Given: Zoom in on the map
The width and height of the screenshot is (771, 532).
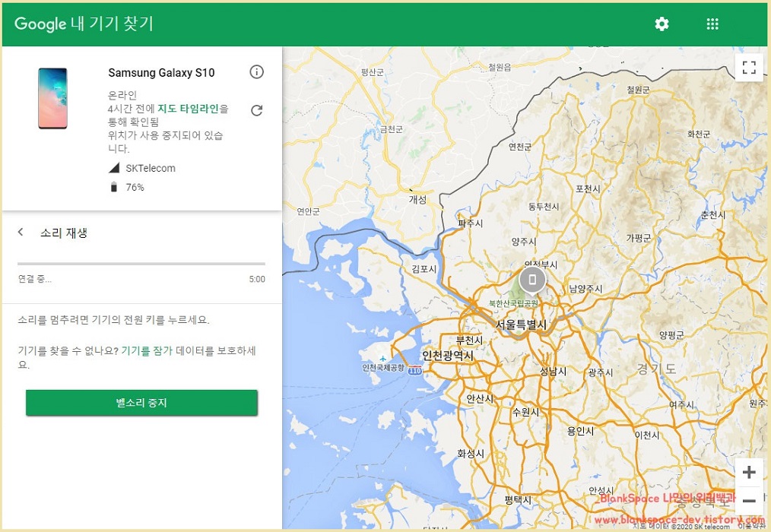Looking at the screenshot, I should point(749,473).
